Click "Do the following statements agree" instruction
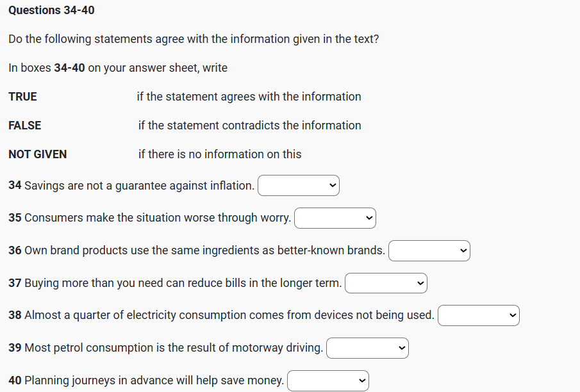The width and height of the screenshot is (580, 392). (x=194, y=39)
